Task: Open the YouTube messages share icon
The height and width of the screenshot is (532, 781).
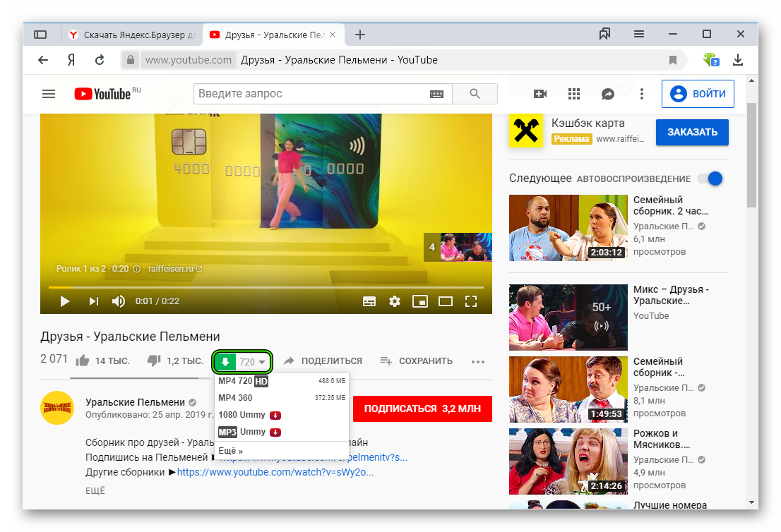Action: 608,94
